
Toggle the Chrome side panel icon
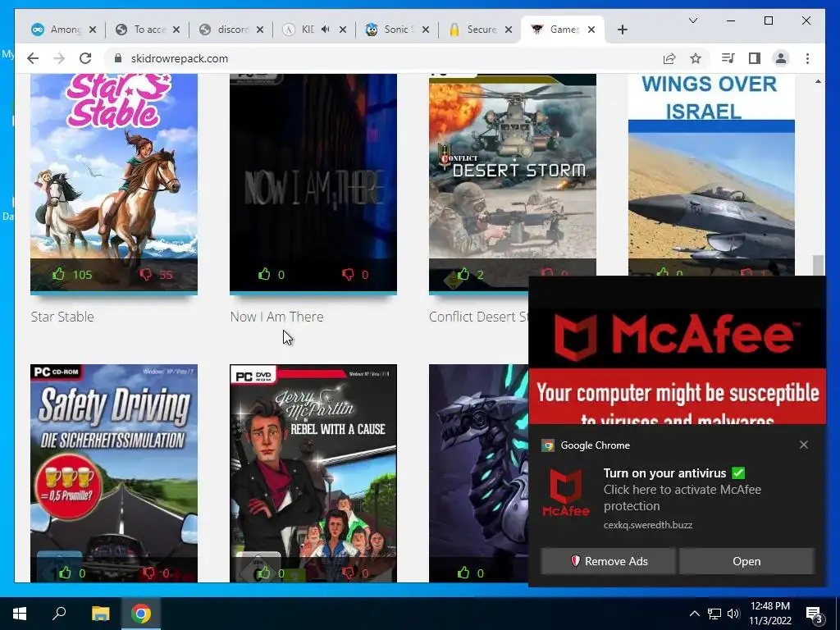[755, 58]
